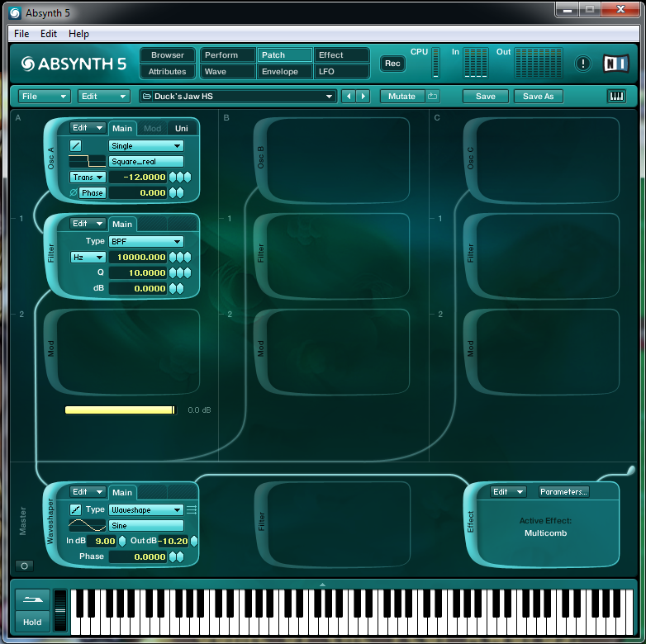Select the Uni tab in Osc A
Image resolution: width=646 pixels, height=644 pixels.
181,129
